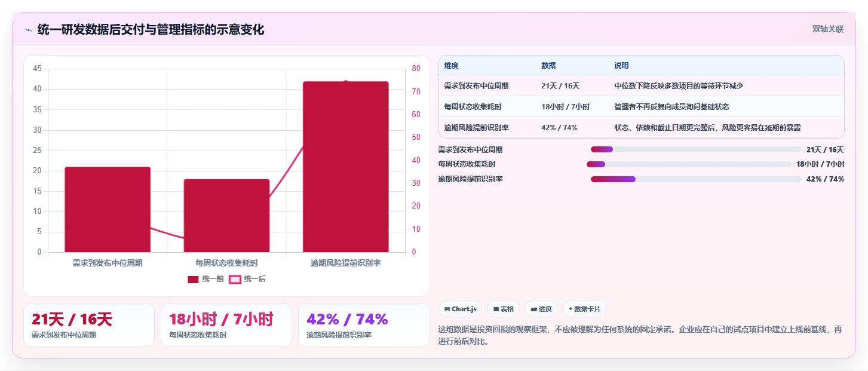Click the line point above the third bar

(x=346, y=82)
